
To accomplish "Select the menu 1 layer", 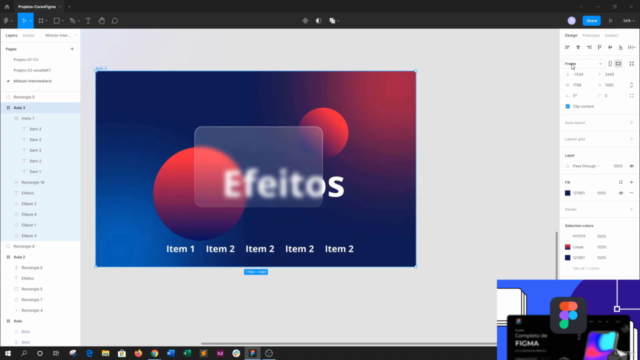I will tap(28, 118).
